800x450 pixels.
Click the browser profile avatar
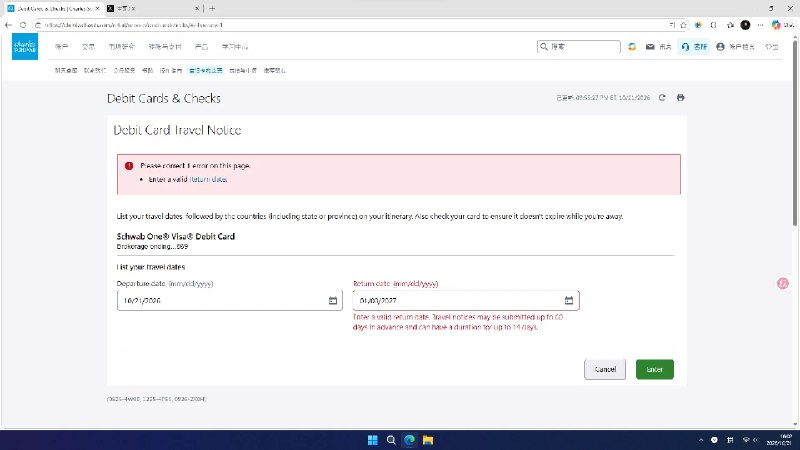tap(745, 24)
